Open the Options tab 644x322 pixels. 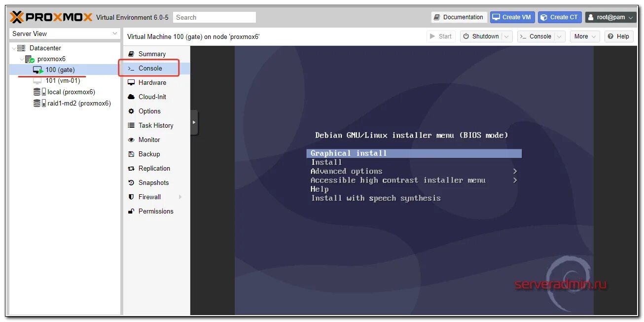click(156, 111)
